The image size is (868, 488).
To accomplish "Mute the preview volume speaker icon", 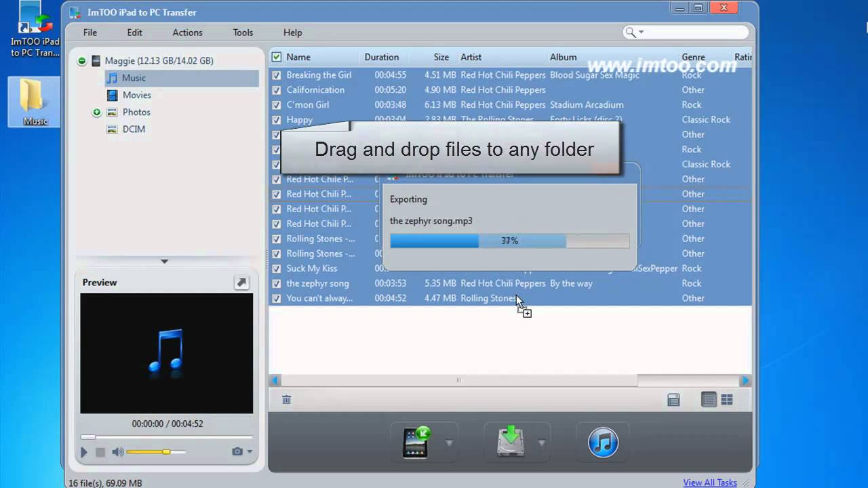I will coord(118,452).
